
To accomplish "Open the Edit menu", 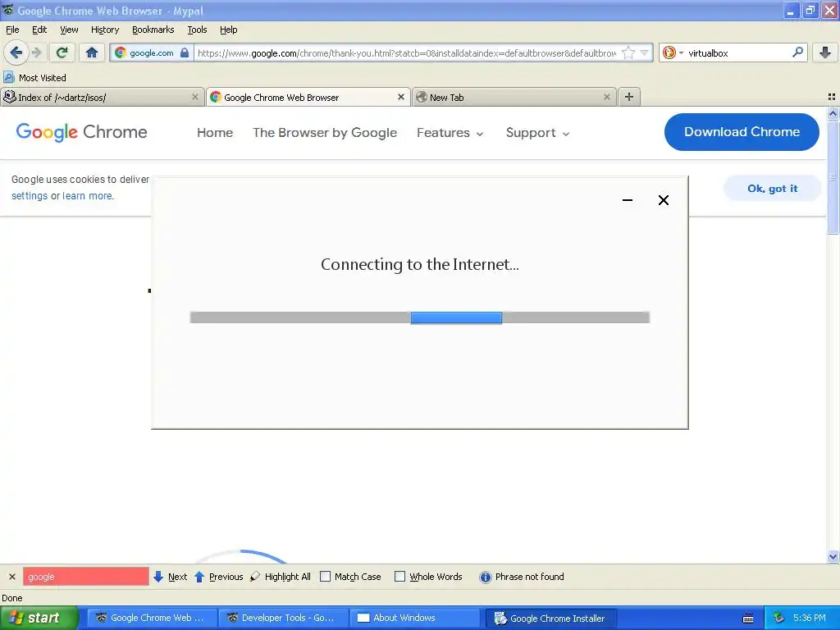I will (39, 30).
